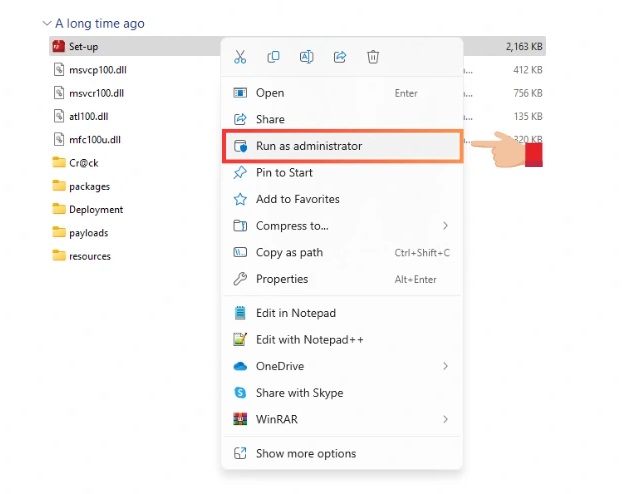Screen dimensions: 623x494
Task: Expand the Compress to submenu arrow
Action: coord(445,226)
